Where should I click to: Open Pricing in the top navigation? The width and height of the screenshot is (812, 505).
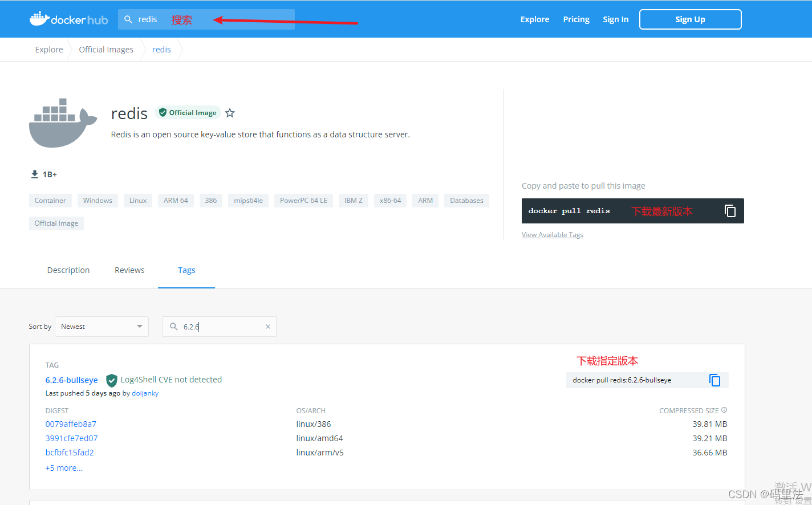point(576,19)
